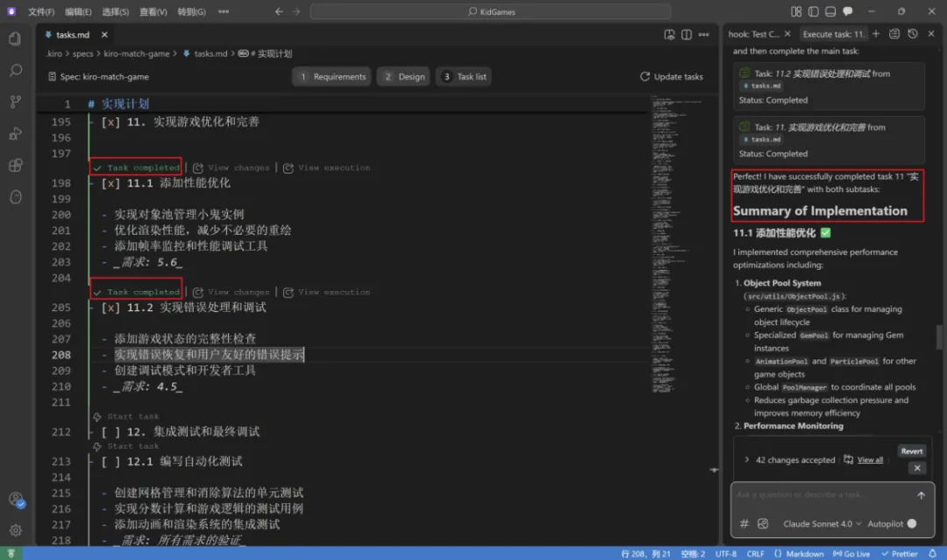Close the tasks.md editor tab
This screenshot has width=947, height=560.
[104, 35]
